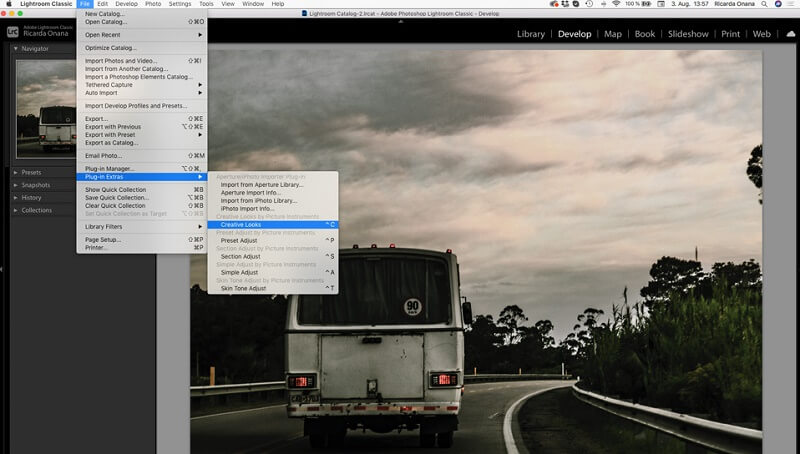Open the Develop menu in menu bar

[126, 4]
